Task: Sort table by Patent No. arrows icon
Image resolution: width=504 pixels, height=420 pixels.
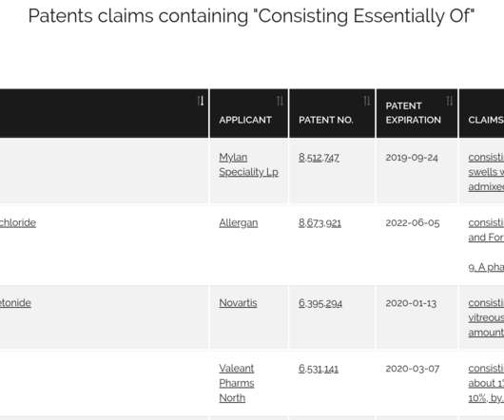Action: tap(367, 101)
